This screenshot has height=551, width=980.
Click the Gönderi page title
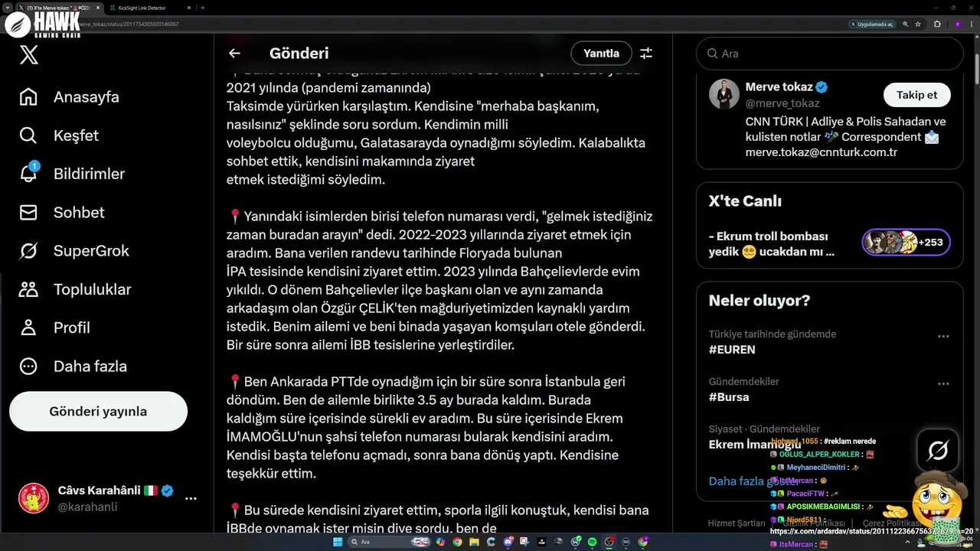(x=299, y=53)
